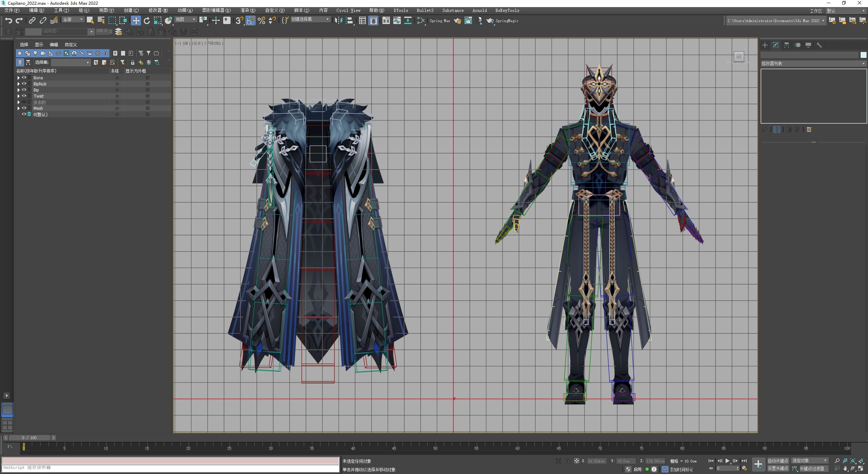Screen dimensions: 868x474
Task: Open the 视图 reference coordinate dropdown
Action: click(185, 20)
